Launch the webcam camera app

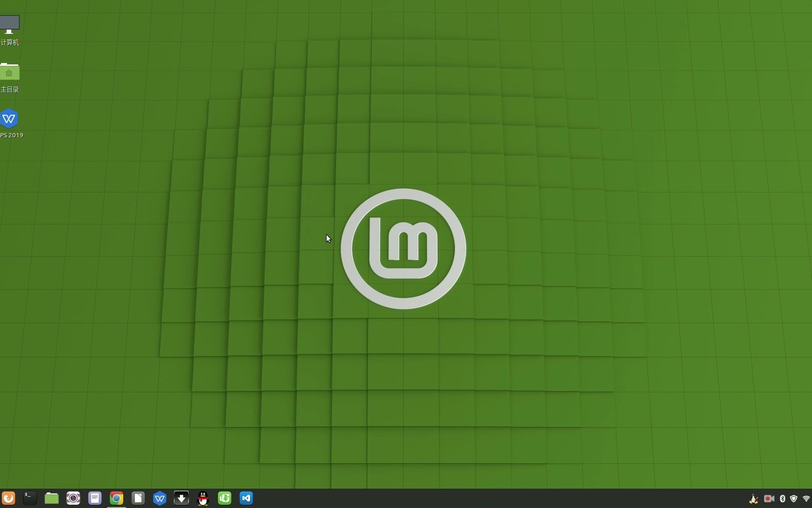pos(73,498)
